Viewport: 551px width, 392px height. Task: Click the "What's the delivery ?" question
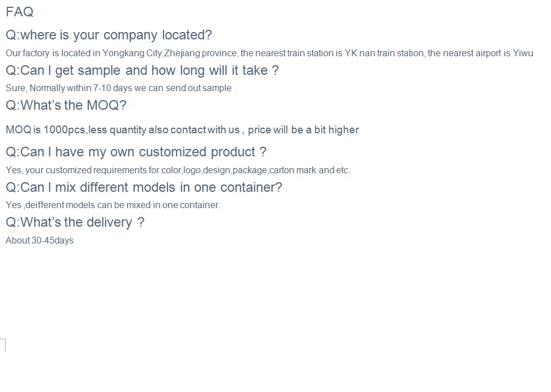click(x=75, y=222)
